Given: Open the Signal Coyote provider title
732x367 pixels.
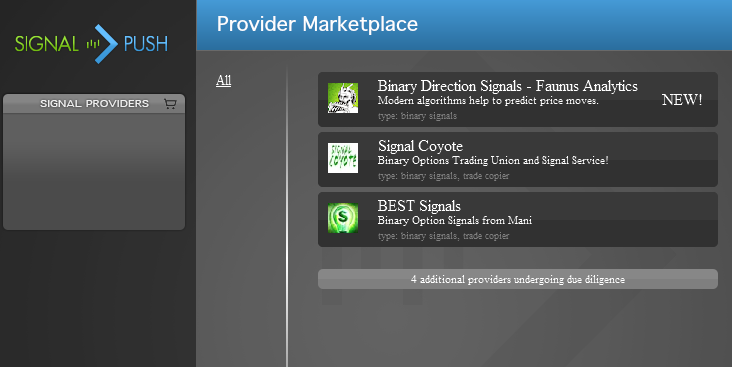Looking at the screenshot, I should [420, 146].
